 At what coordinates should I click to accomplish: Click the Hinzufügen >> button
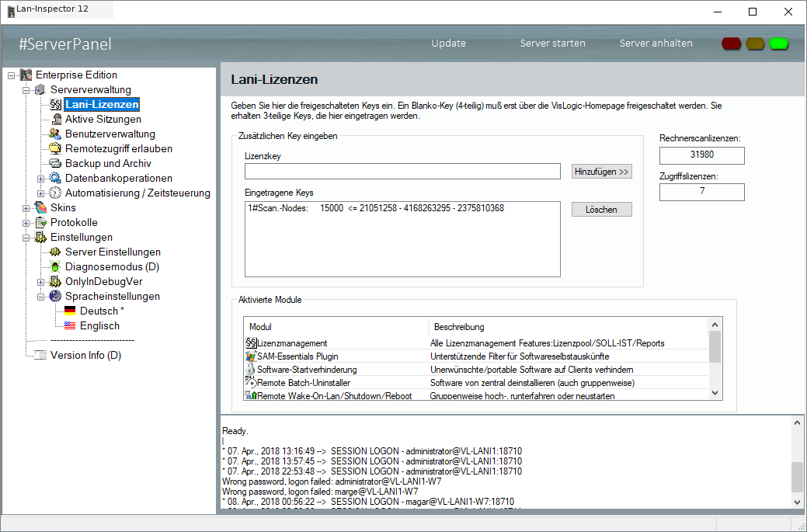602,172
